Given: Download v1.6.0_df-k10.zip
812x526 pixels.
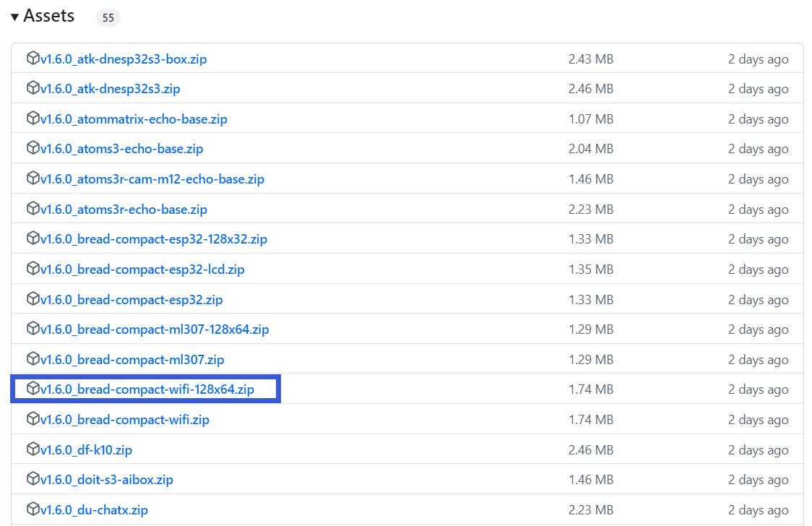Looking at the screenshot, I should pyautogui.click(x=87, y=450).
